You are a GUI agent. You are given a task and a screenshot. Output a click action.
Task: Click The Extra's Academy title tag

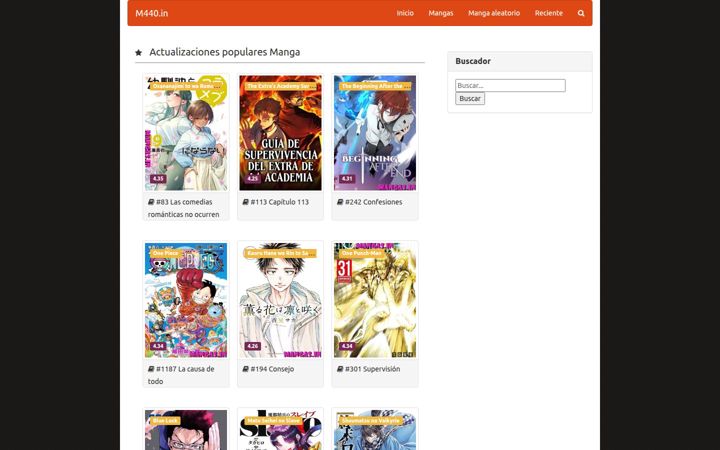281,86
